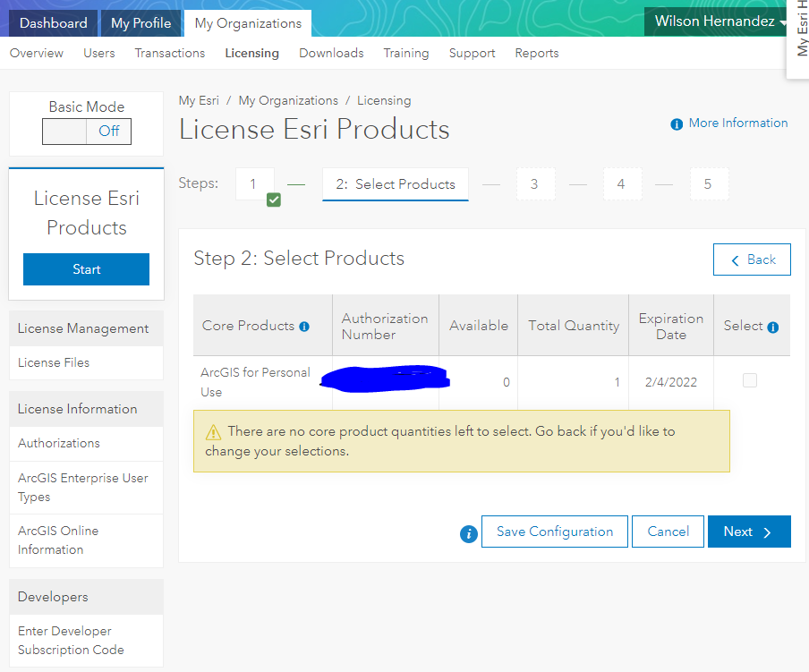
Task: Open the More Information link
Action: pos(737,123)
